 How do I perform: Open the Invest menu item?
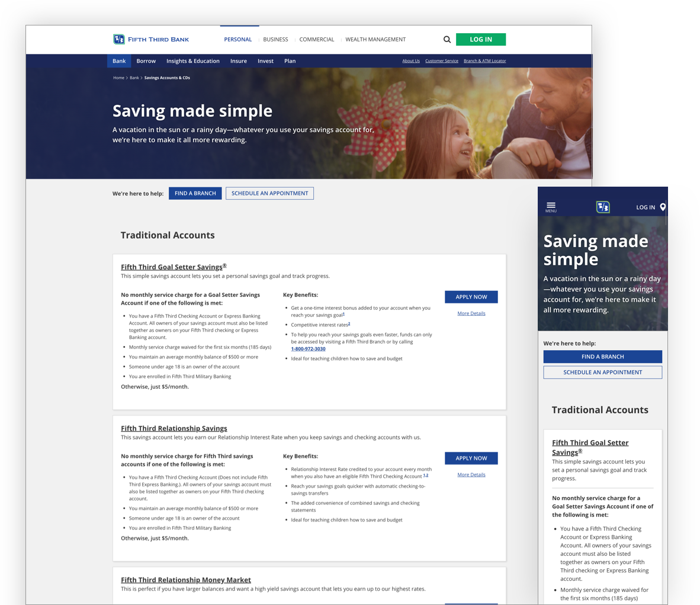pyautogui.click(x=265, y=61)
